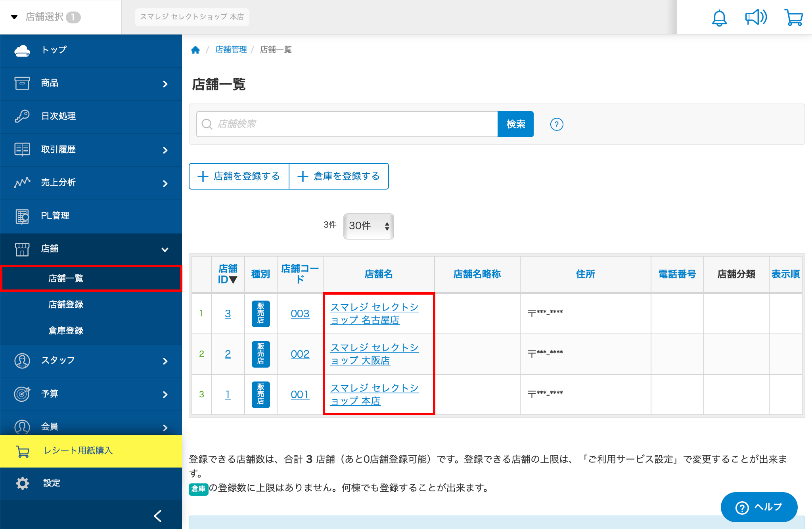
Task: Click the 販売店 badge for store 002
Action: point(260,354)
